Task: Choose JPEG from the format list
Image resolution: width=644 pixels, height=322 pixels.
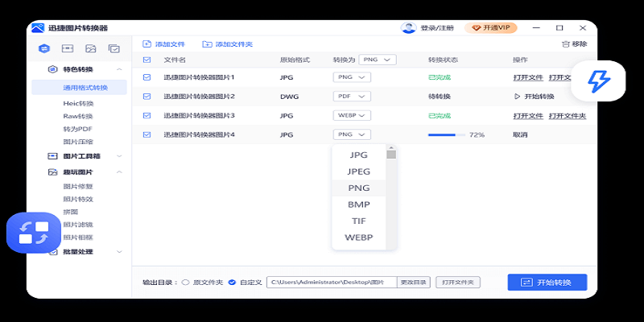Action: (358, 171)
